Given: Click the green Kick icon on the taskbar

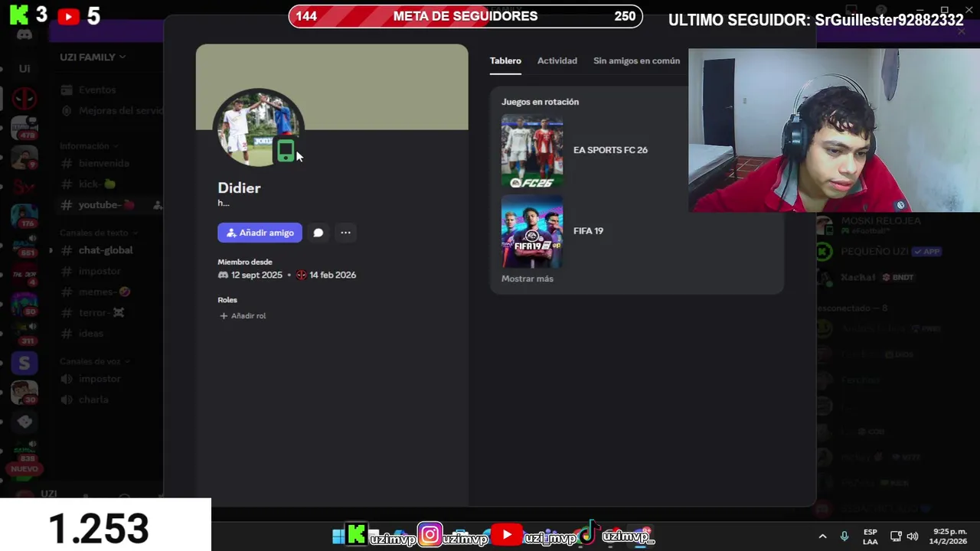Looking at the screenshot, I should pyautogui.click(x=357, y=535).
